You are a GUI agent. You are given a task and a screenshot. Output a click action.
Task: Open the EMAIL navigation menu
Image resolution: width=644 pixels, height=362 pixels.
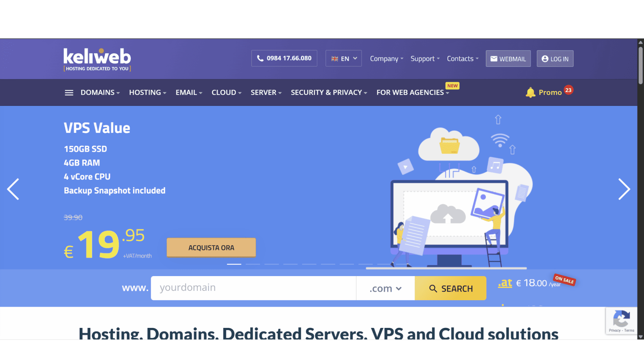(189, 93)
